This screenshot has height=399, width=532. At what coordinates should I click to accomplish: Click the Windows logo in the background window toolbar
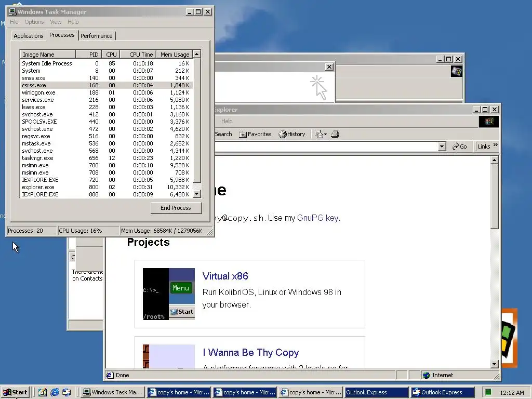tap(456, 72)
